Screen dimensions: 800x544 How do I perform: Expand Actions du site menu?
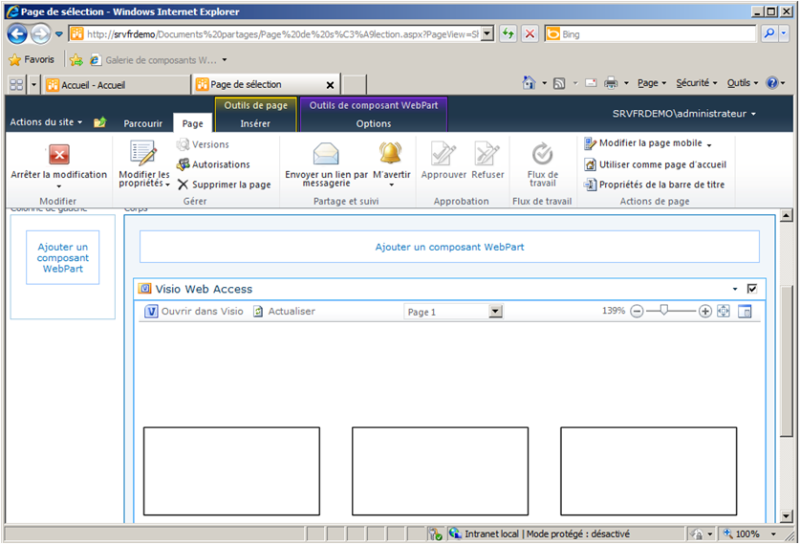[x=46, y=122]
